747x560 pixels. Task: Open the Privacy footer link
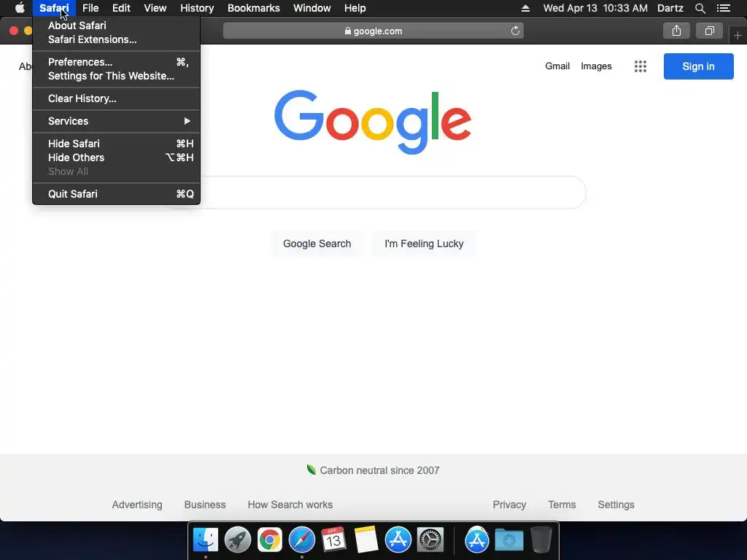[x=509, y=505]
